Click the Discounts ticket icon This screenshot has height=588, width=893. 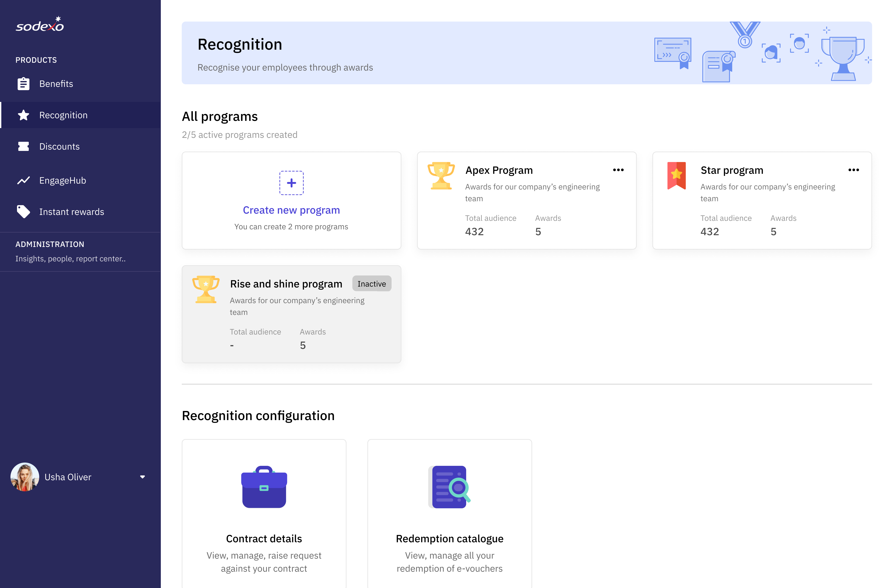(x=23, y=146)
